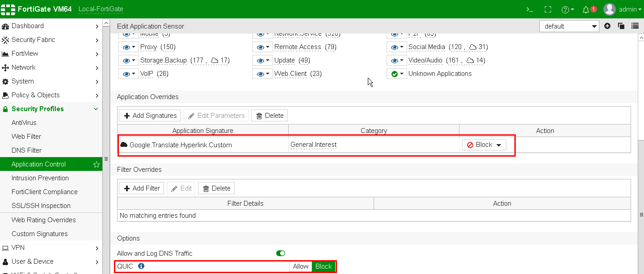Delete the selected Application Override signature

(x=269, y=115)
